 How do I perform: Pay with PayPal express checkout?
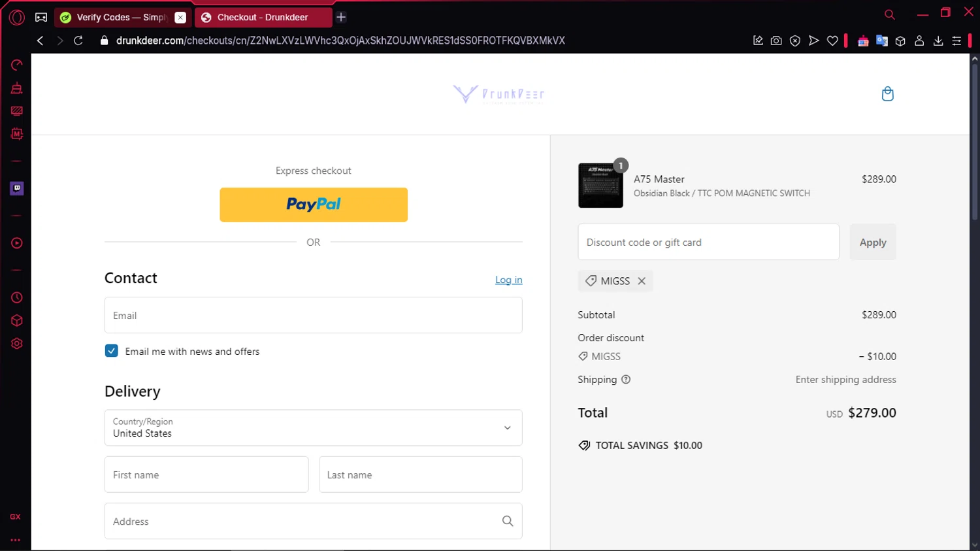[x=314, y=205]
